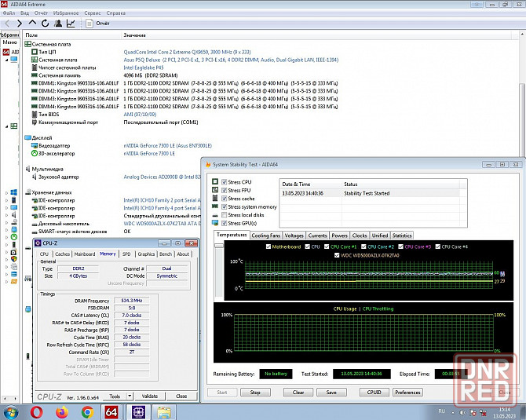Toggle Stress FPU checkbox

point(225,190)
